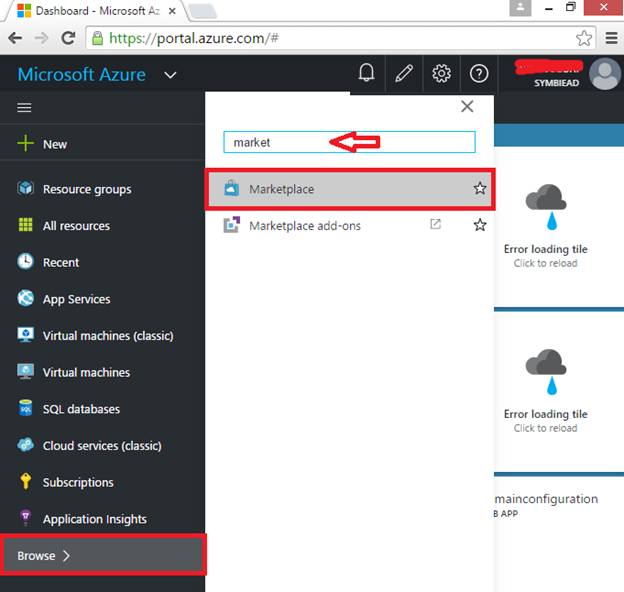
Task: Expand the Browse menu
Action: point(103,555)
